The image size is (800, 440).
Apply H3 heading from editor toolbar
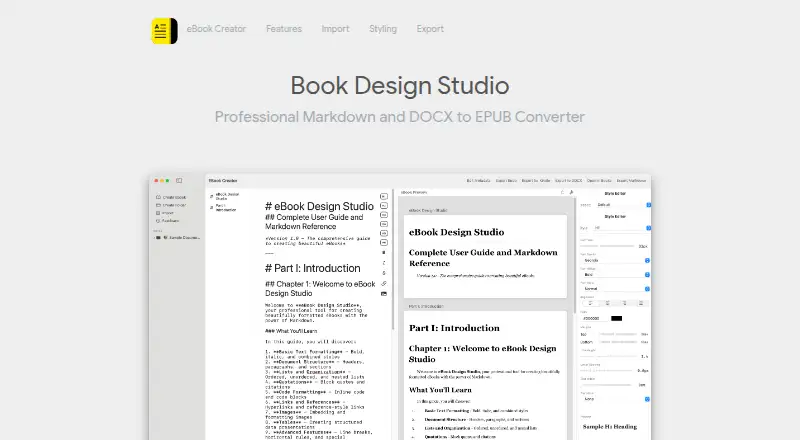[384, 215]
